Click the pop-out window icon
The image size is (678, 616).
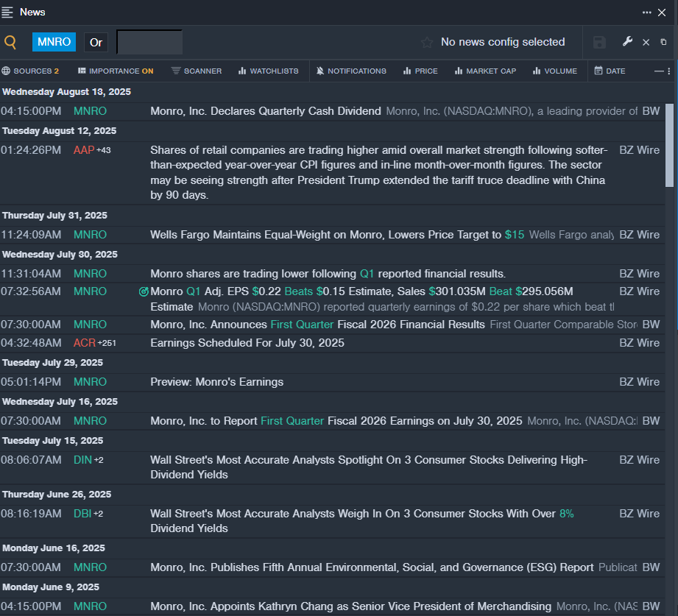[663, 42]
